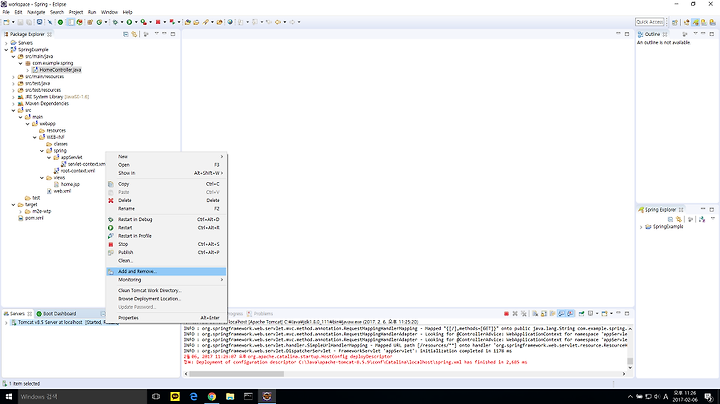
Task: Open the Project menu
Action: [x=76, y=12]
